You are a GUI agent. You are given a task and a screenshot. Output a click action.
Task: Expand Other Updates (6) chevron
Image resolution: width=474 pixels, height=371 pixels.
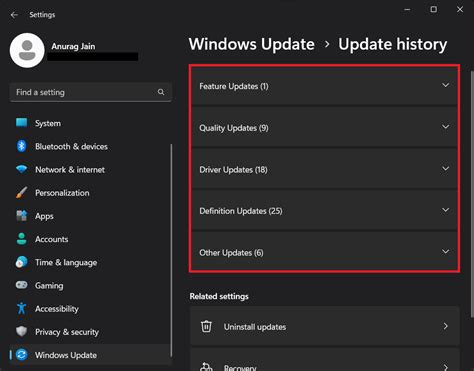[x=445, y=252]
